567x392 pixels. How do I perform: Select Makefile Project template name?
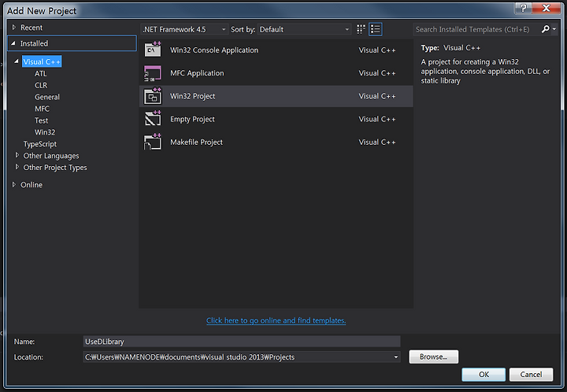(196, 142)
